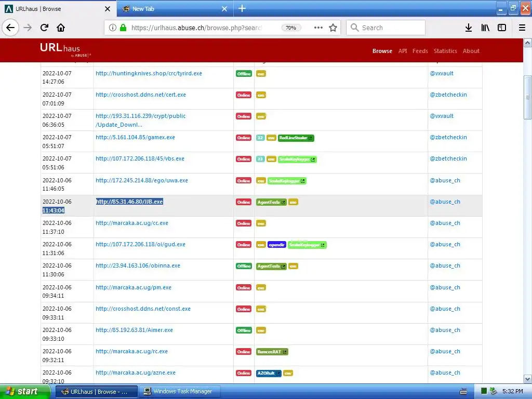Click scrollbar up arrow
The height and width of the screenshot is (399, 532).
pyautogui.click(x=527, y=43)
